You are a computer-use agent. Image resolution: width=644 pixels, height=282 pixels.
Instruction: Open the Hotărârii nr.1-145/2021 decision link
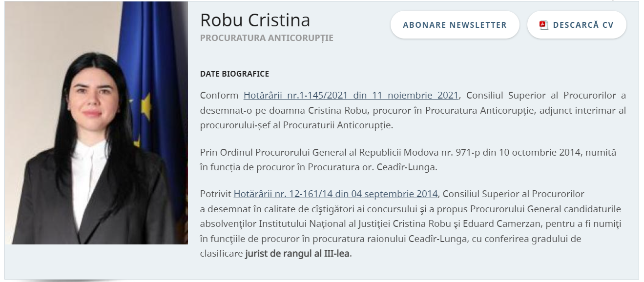(x=351, y=95)
